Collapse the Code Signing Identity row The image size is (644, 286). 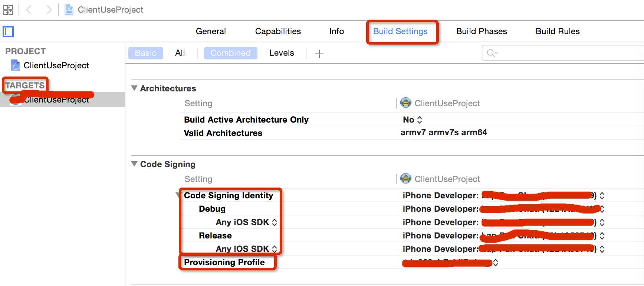point(178,195)
